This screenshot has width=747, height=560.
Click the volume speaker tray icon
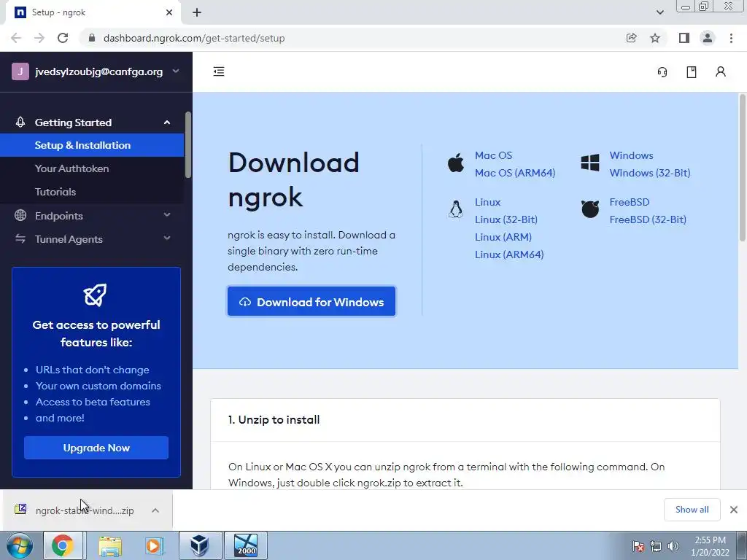[x=673, y=546]
